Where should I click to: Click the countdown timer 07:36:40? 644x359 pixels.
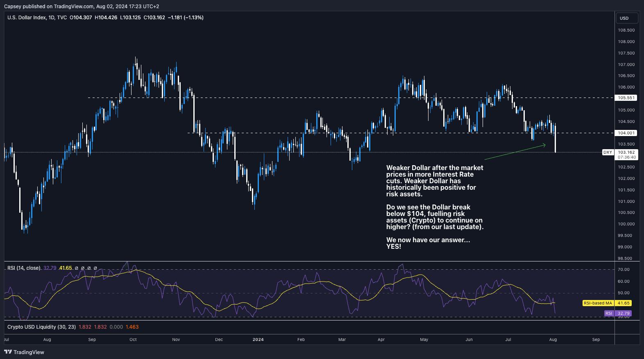(627, 157)
